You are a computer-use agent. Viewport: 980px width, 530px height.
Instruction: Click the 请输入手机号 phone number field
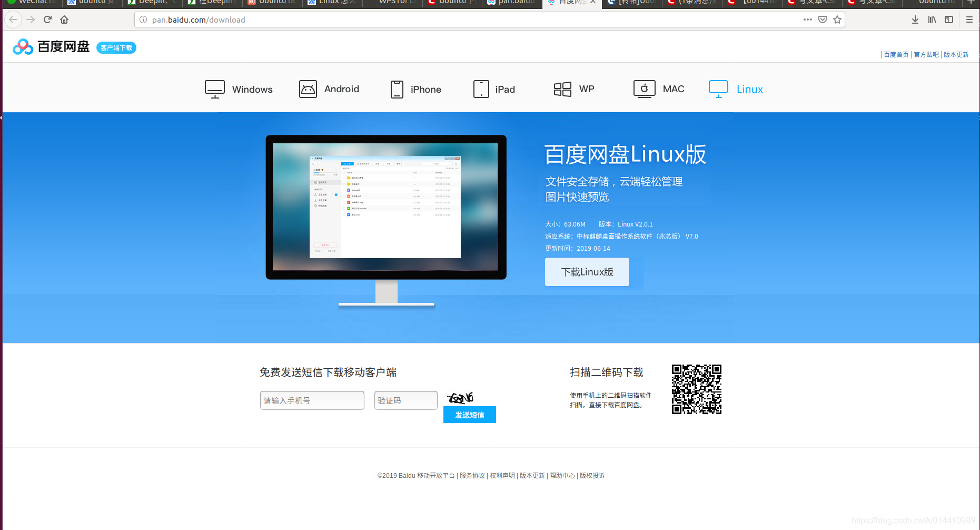[312, 400]
